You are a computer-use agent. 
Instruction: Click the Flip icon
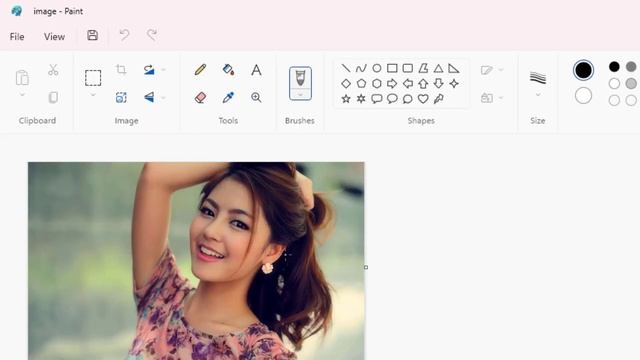149,97
